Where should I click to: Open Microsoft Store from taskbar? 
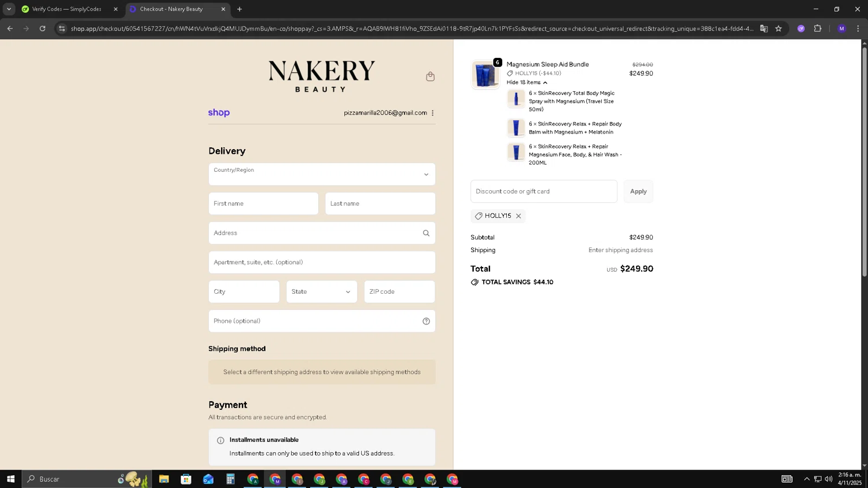click(x=186, y=479)
